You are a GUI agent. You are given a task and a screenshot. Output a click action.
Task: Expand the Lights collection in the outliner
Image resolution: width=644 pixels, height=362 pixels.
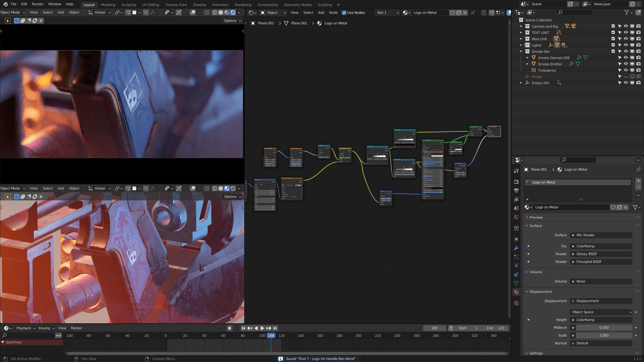coord(521,45)
